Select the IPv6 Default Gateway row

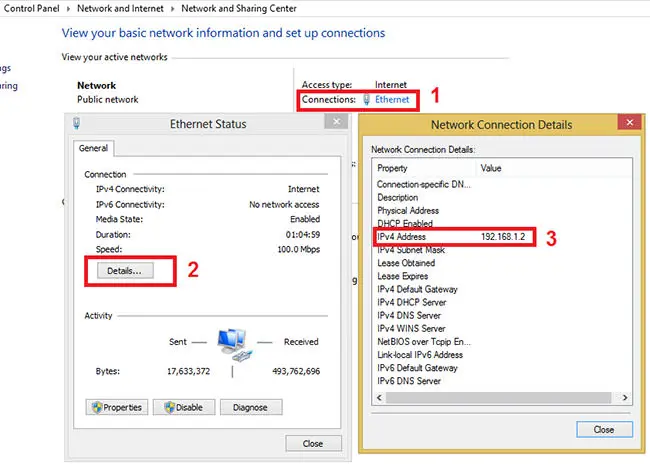pos(502,368)
